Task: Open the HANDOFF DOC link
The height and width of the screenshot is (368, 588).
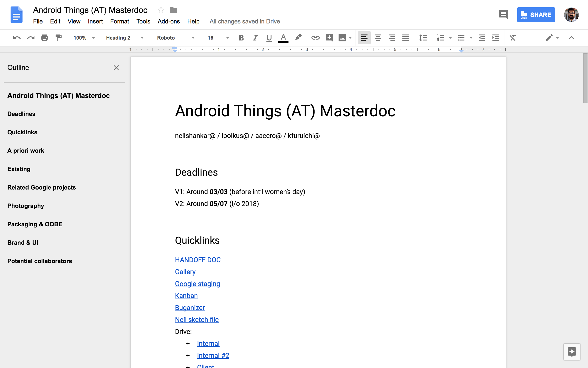Action: [198, 260]
